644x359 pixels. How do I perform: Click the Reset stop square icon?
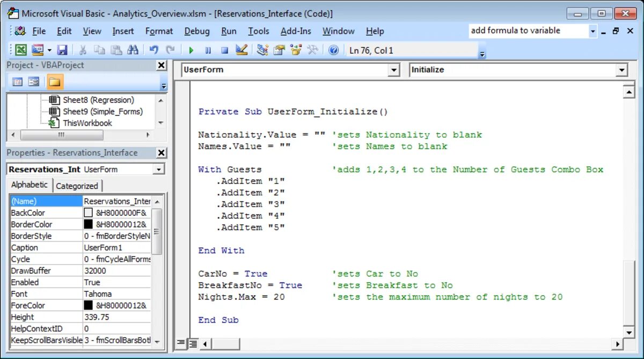(x=224, y=50)
